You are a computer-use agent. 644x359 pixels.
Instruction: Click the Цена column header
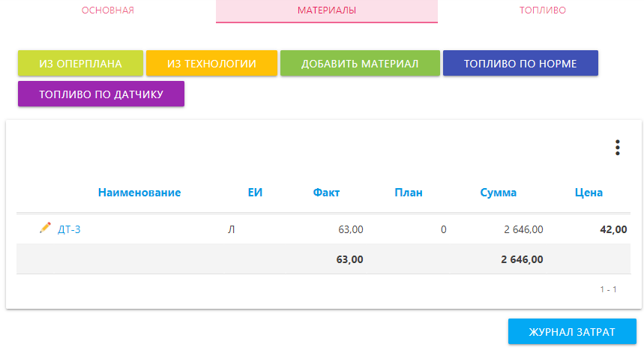pos(589,193)
